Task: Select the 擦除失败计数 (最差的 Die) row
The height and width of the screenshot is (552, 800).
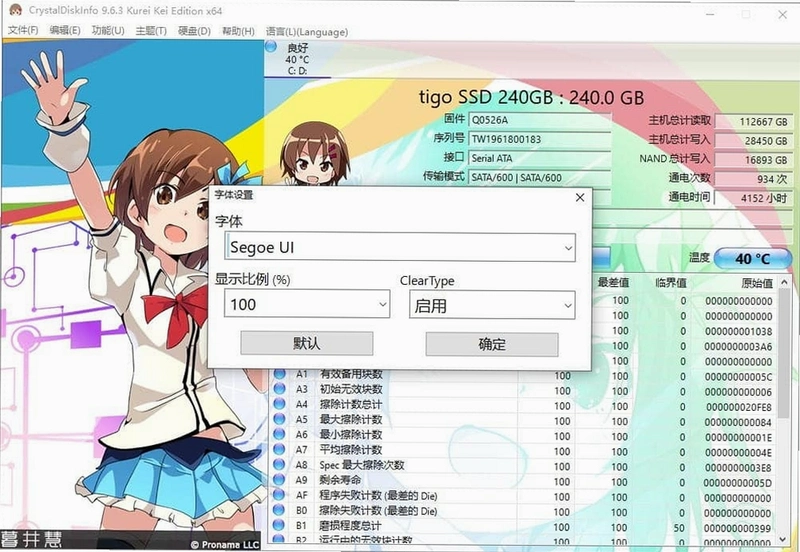Action: tap(523, 511)
